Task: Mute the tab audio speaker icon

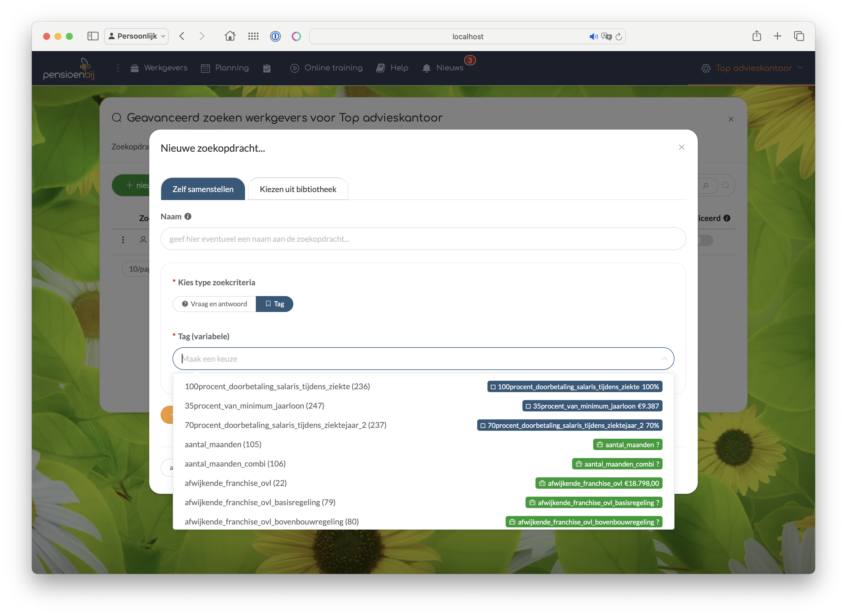Action: click(x=593, y=37)
